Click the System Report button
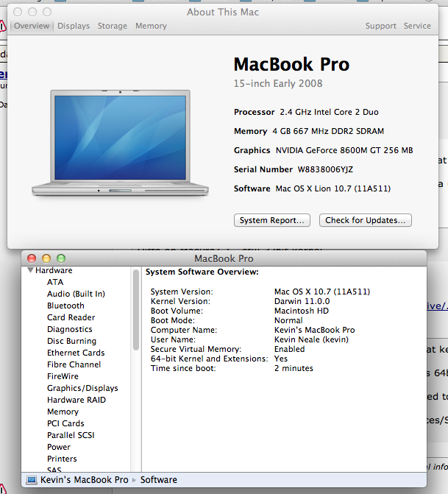The image size is (448, 494). click(272, 220)
